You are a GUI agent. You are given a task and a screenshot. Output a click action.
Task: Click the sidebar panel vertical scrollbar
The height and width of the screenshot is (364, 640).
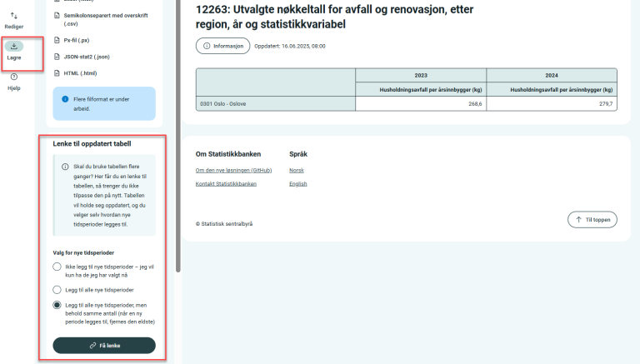point(178,136)
